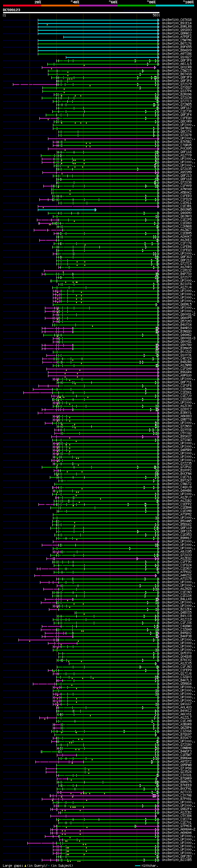Select the UniRef100_Q10Q27 label
This screenshot has height=868, width=197.
[177, 57]
